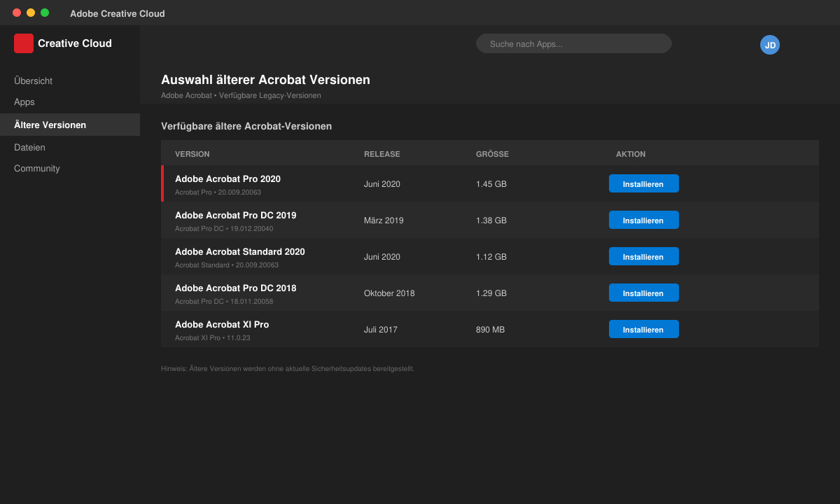The image size is (840, 504).
Task: Select the 'Adobe Acrobat Pro 2020' title
Action: point(227,179)
